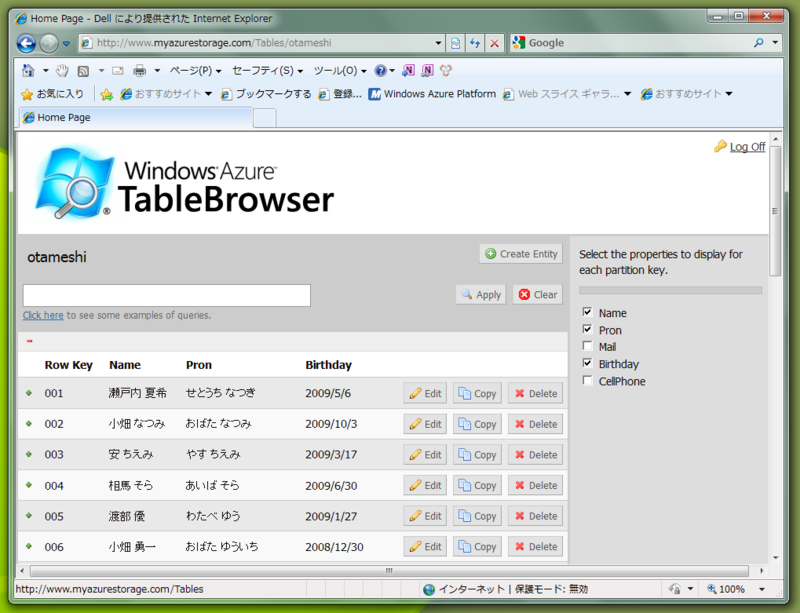Screen dimensions: 800x613
Task: Delete row 003 entity
Action: pyautogui.click(x=535, y=455)
